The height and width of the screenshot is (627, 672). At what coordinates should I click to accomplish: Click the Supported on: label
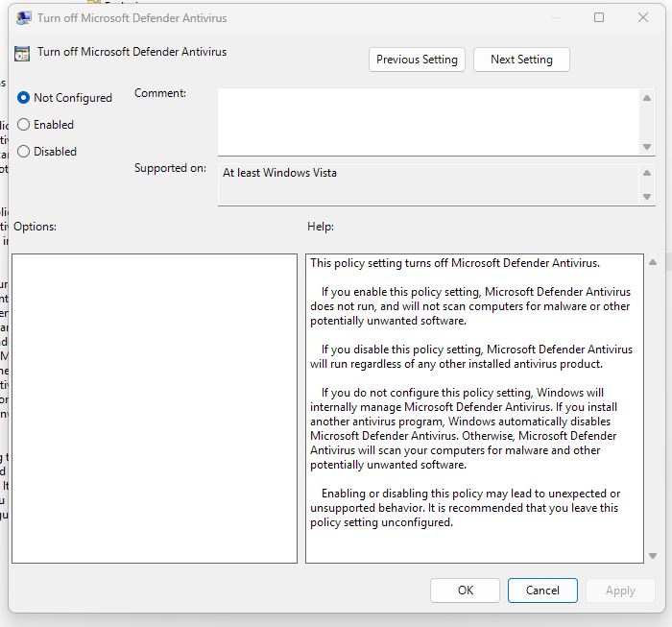point(170,168)
